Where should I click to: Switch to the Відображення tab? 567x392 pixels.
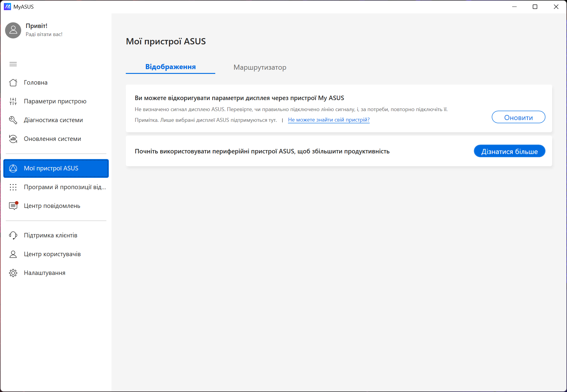tap(171, 67)
